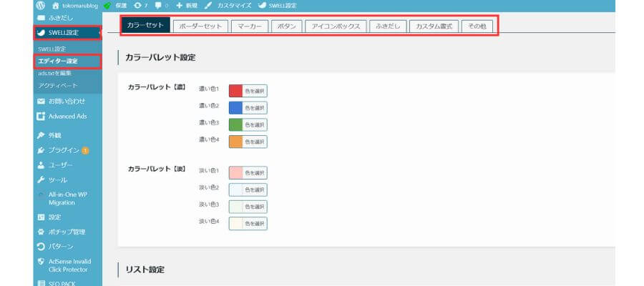The image size is (644, 286).
Task: Open プラグイン in the sidebar
Action: pos(63,150)
